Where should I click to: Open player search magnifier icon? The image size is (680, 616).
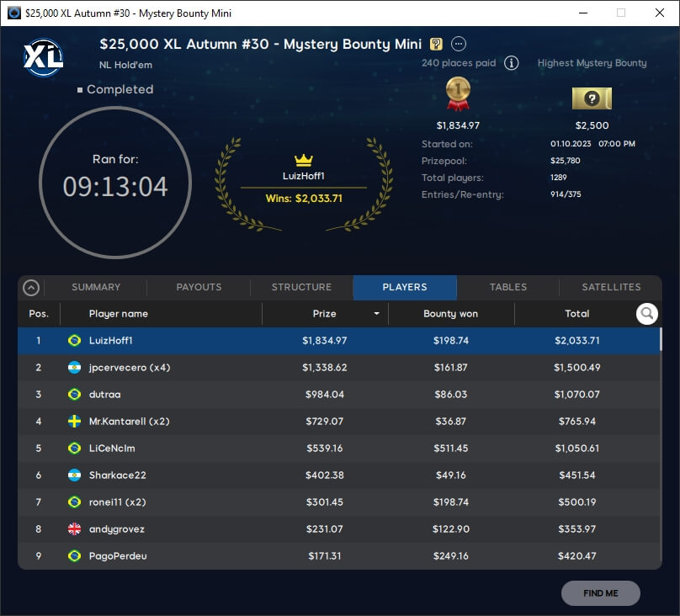646,313
